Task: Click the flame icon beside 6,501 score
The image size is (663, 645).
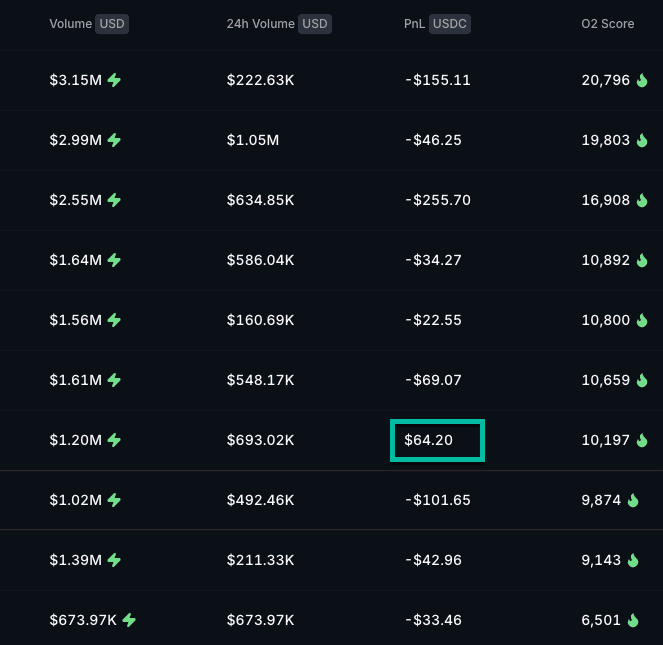Action: click(633, 620)
